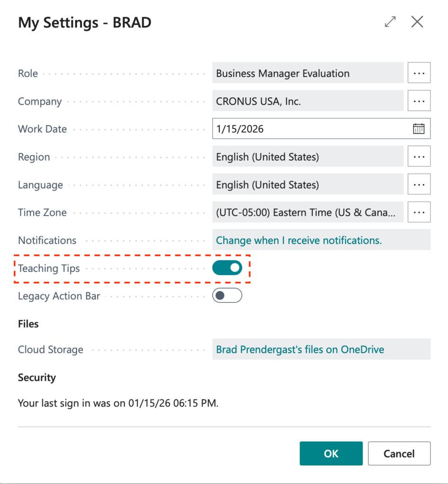Expand the dialog with the diagonal arrows icon
This screenshot has height=484, width=448.
[390, 22]
